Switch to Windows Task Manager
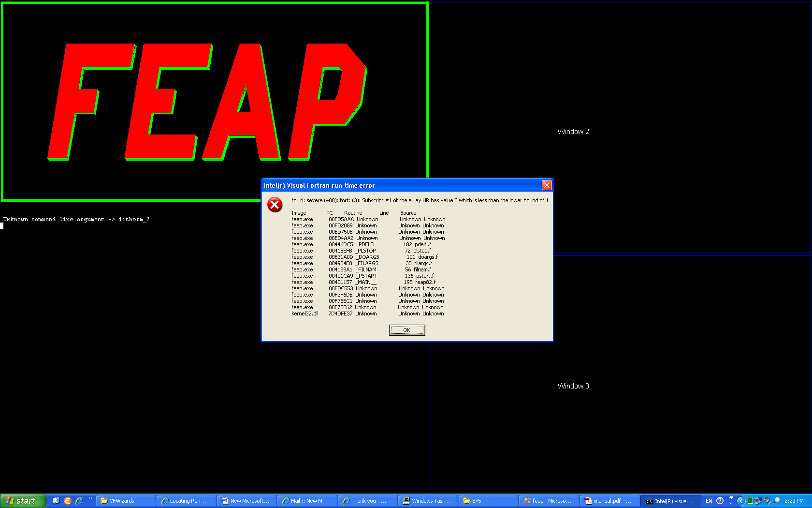The width and height of the screenshot is (812, 508). tap(428, 501)
